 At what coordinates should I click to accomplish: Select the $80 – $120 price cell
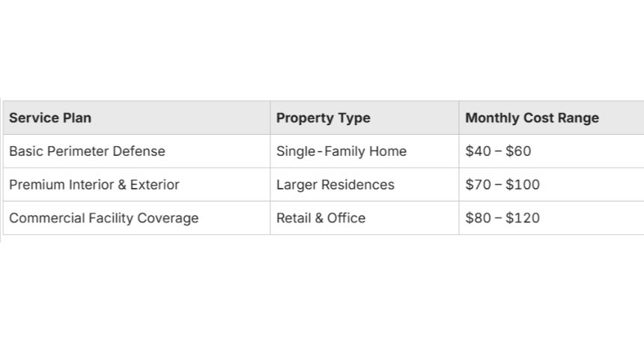point(551,218)
